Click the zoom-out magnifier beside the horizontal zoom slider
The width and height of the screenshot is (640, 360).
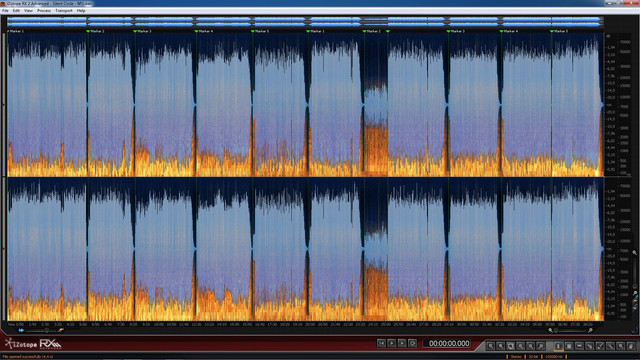(x=550, y=330)
